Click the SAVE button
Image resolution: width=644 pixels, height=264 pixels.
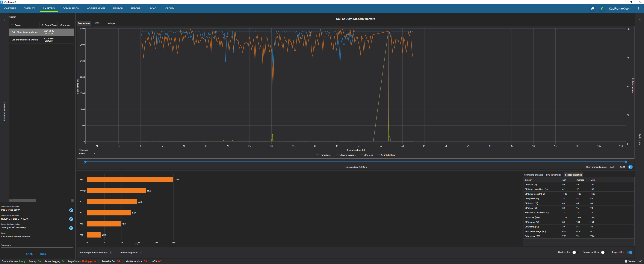[29, 254]
